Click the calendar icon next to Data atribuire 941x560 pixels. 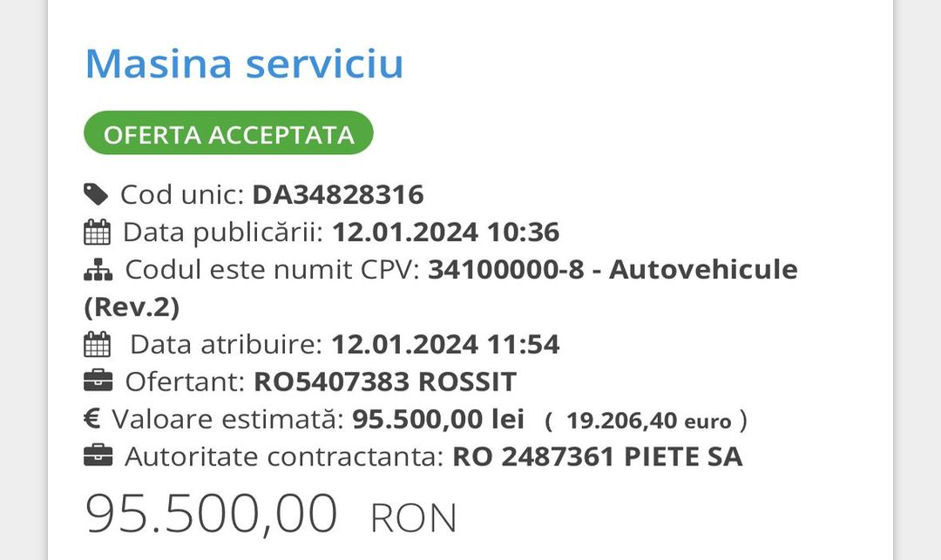[97, 344]
